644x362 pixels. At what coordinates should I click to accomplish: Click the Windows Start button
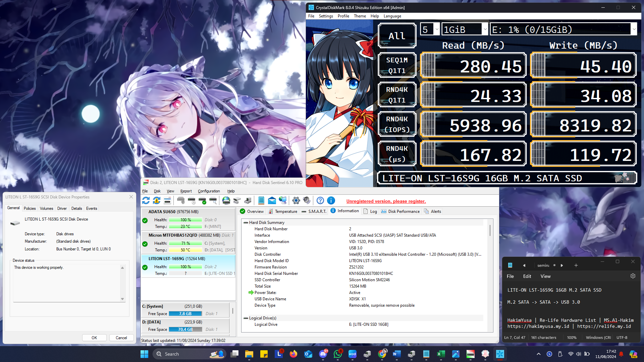144,354
